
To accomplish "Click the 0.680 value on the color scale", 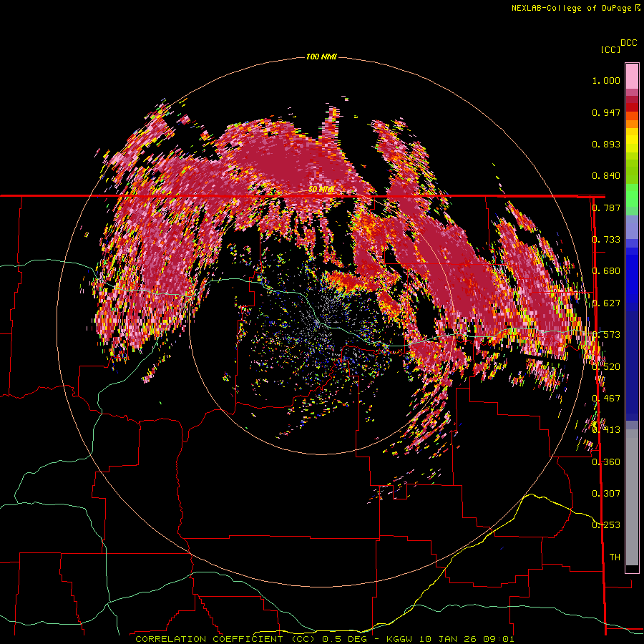I will 606,271.
